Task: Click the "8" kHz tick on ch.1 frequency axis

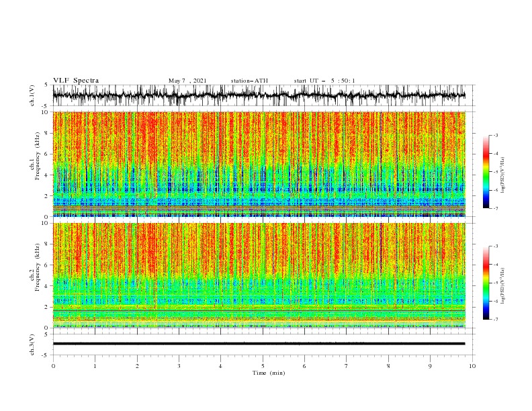Action: pos(47,133)
